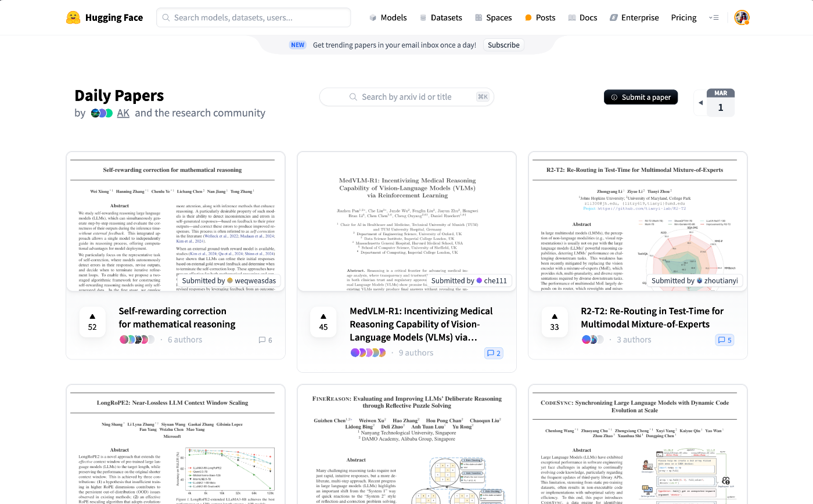Open the Enterprise page

634,17
